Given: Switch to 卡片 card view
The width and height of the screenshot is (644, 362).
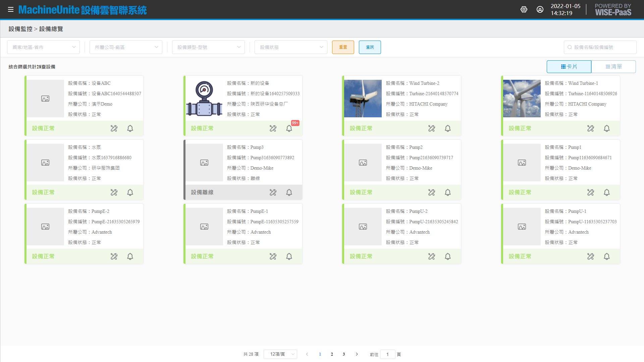Looking at the screenshot, I should coord(569,67).
